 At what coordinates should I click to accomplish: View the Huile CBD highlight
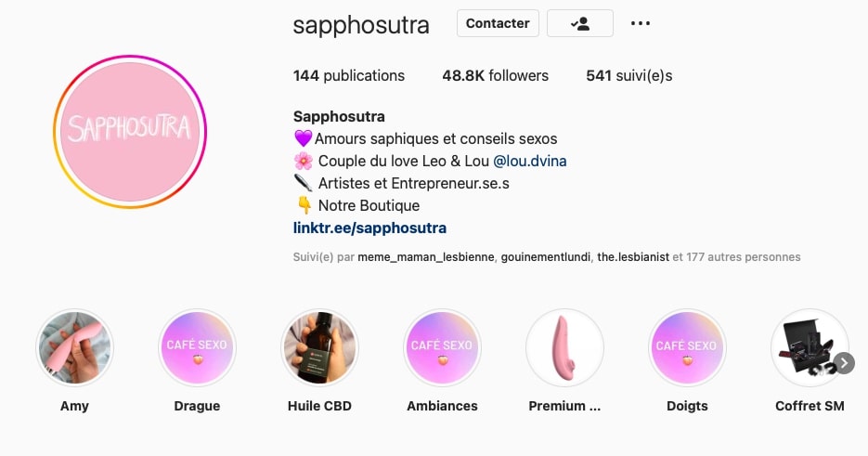[x=319, y=347]
